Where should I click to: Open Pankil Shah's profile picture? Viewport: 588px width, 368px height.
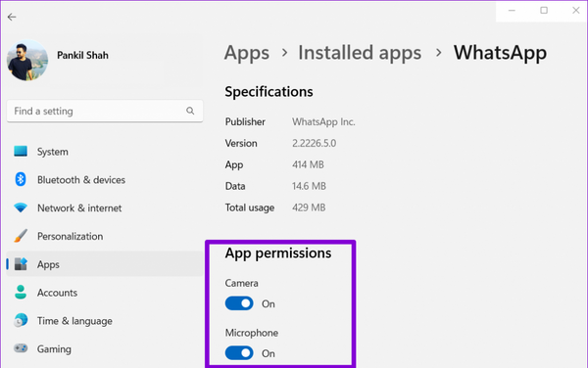[27, 60]
